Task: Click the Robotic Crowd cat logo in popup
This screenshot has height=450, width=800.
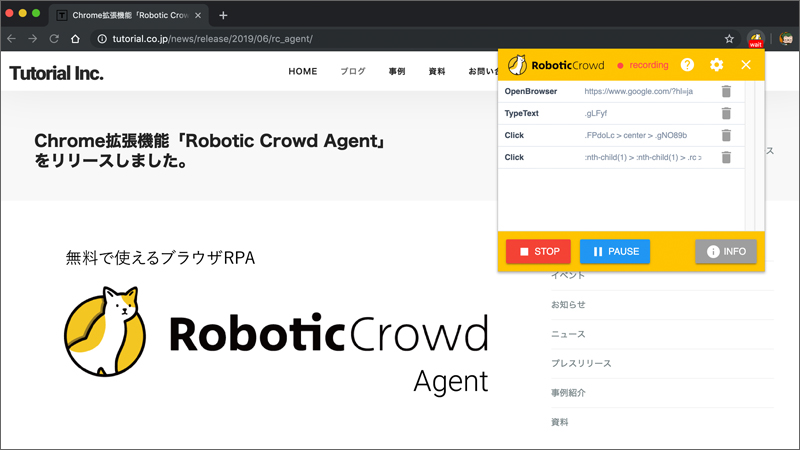Action: (517, 65)
